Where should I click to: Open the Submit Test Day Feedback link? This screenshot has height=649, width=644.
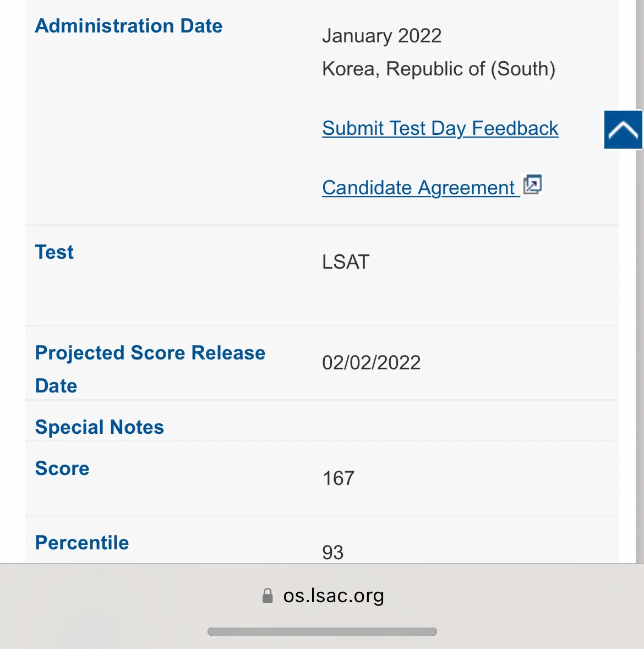coord(440,128)
